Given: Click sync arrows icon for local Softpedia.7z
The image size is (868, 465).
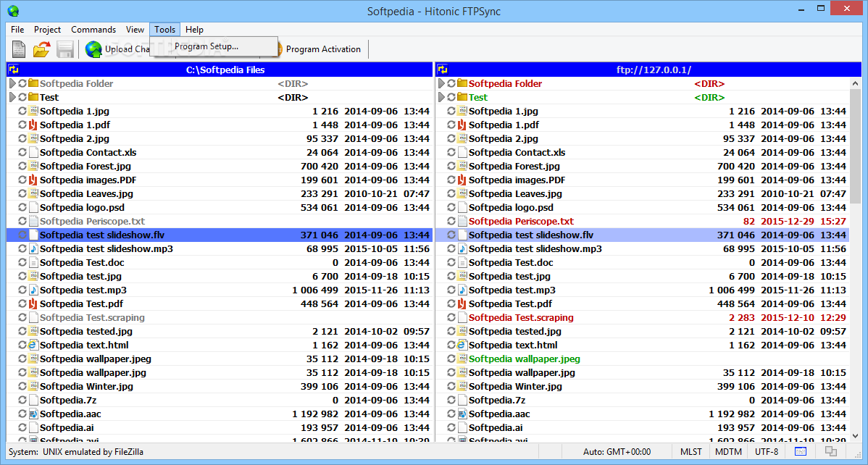Looking at the screenshot, I should pyautogui.click(x=22, y=401).
